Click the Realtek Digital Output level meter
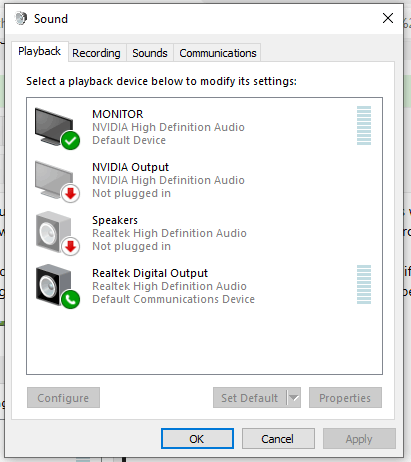The image size is (411, 462). 364,285
